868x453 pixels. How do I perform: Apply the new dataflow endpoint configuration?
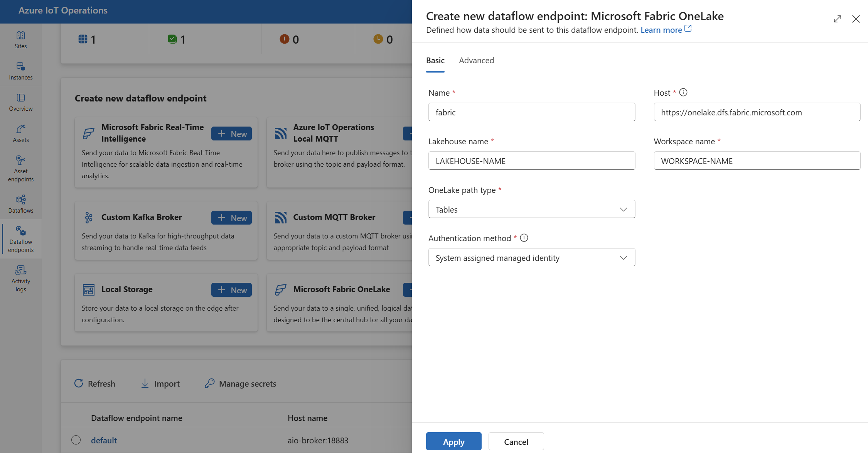453,441
